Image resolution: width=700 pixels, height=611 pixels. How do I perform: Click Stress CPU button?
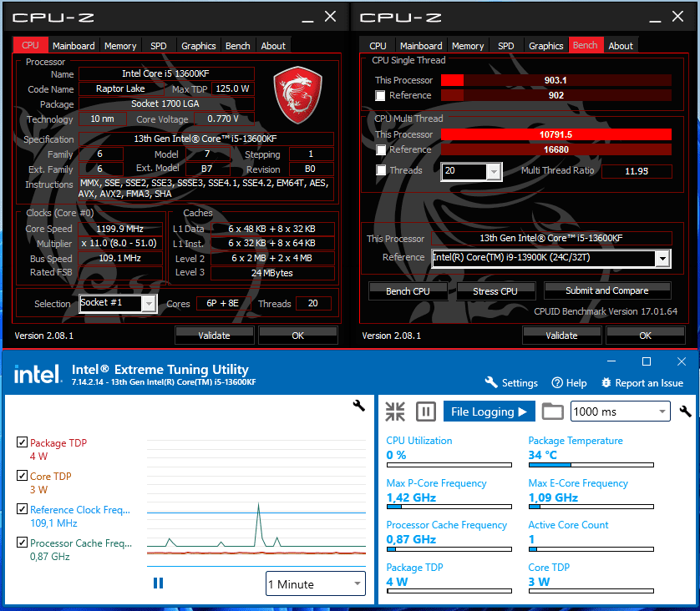click(x=495, y=291)
